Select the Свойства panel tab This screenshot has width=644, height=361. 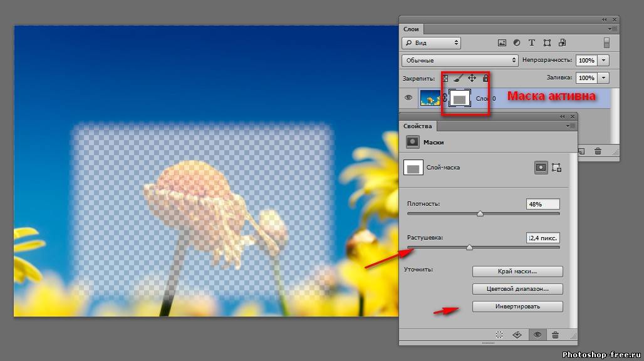pyautogui.click(x=417, y=126)
